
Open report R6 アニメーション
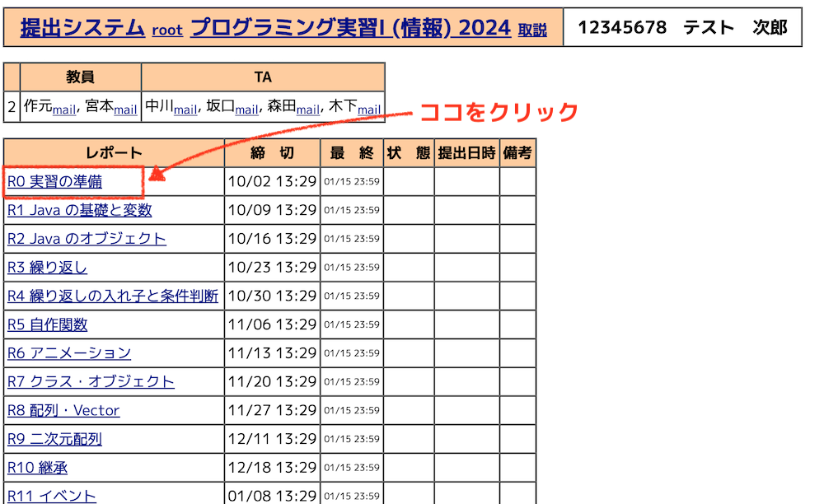point(69,353)
